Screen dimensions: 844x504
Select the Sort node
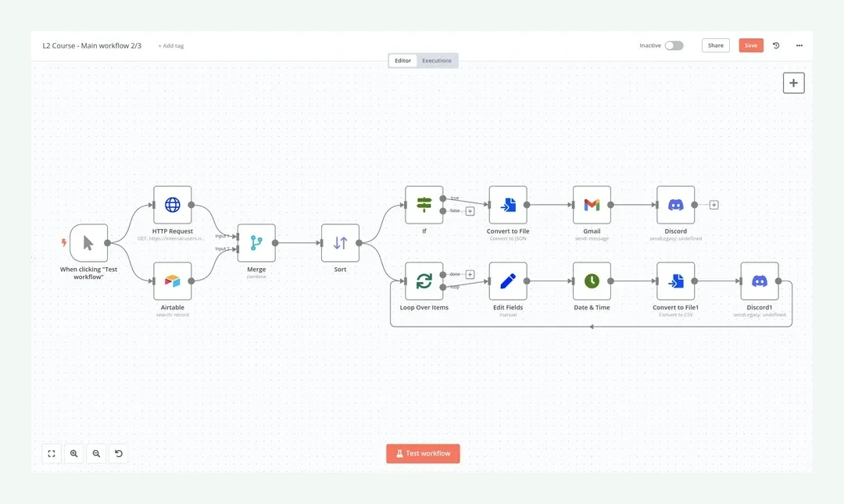[340, 243]
